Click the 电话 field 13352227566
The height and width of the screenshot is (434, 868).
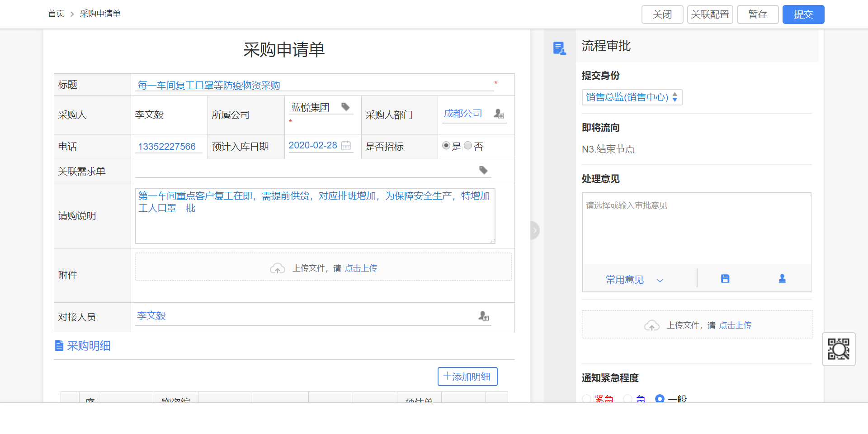click(x=168, y=147)
